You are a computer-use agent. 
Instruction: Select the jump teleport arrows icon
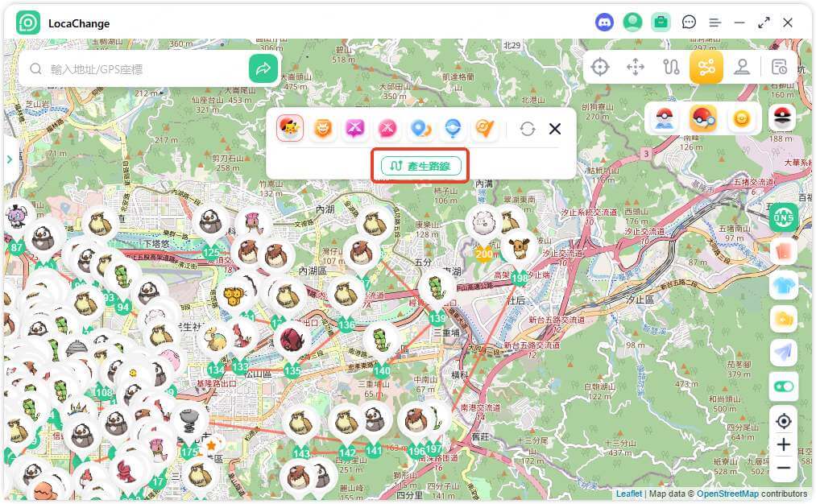click(636, 67)
